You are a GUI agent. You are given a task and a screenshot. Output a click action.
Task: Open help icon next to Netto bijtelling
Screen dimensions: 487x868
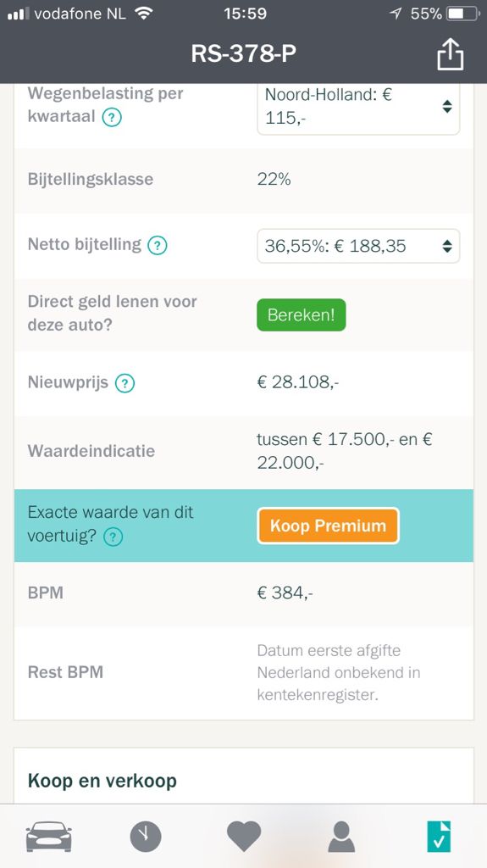(x=158, y=245)
